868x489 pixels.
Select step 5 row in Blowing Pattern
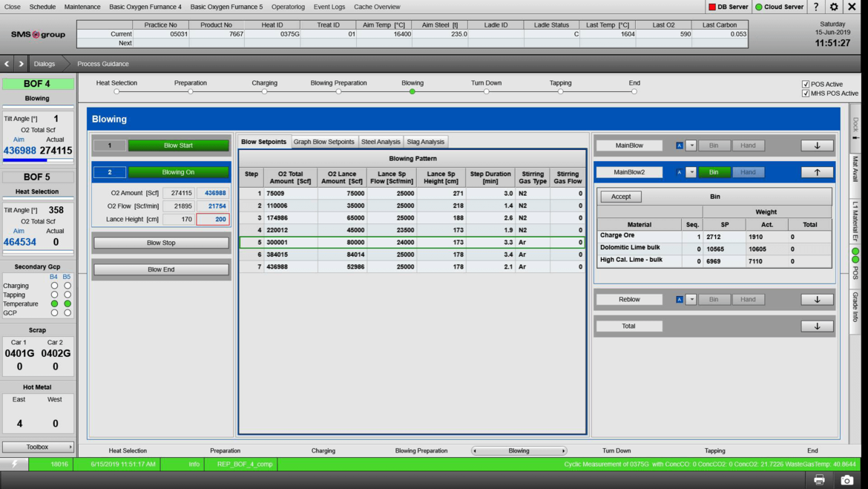pos(412,243)
